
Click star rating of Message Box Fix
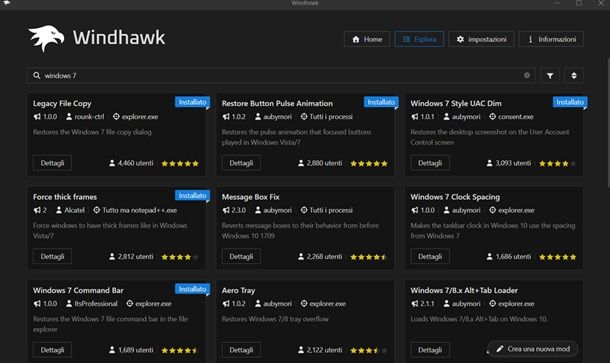click(369, 257)
